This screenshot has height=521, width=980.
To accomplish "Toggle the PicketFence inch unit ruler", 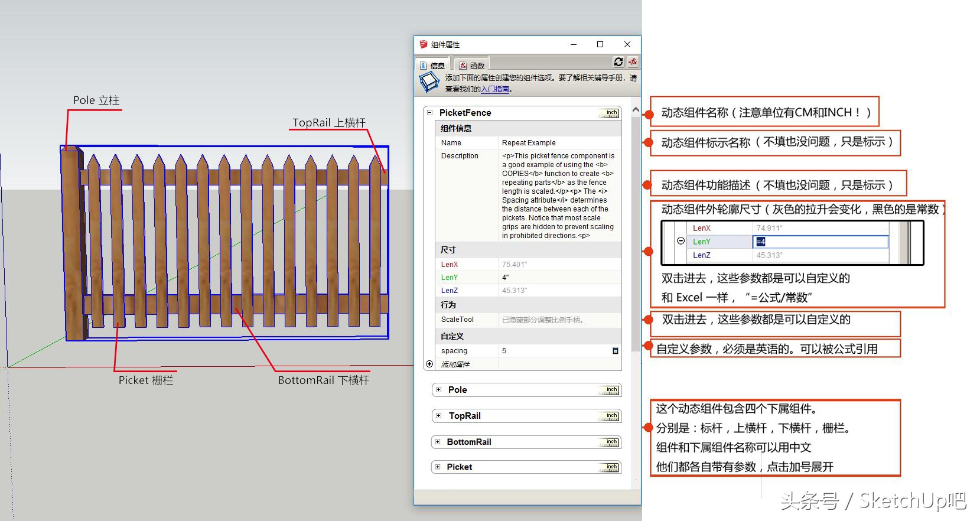I will (610, 113).
